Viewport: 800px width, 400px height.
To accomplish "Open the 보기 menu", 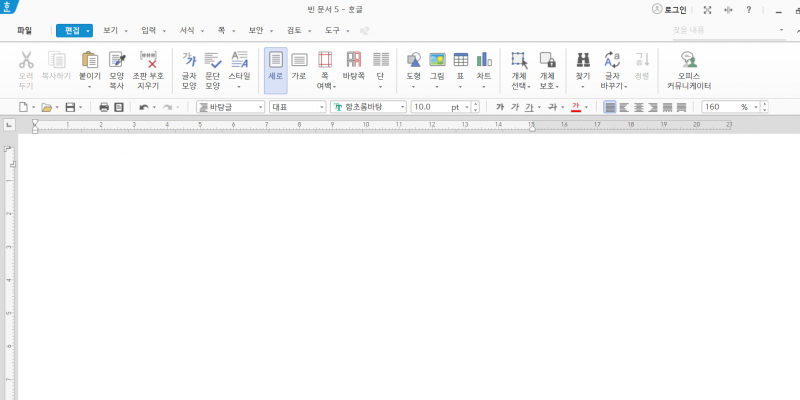I will pos(111,31).
